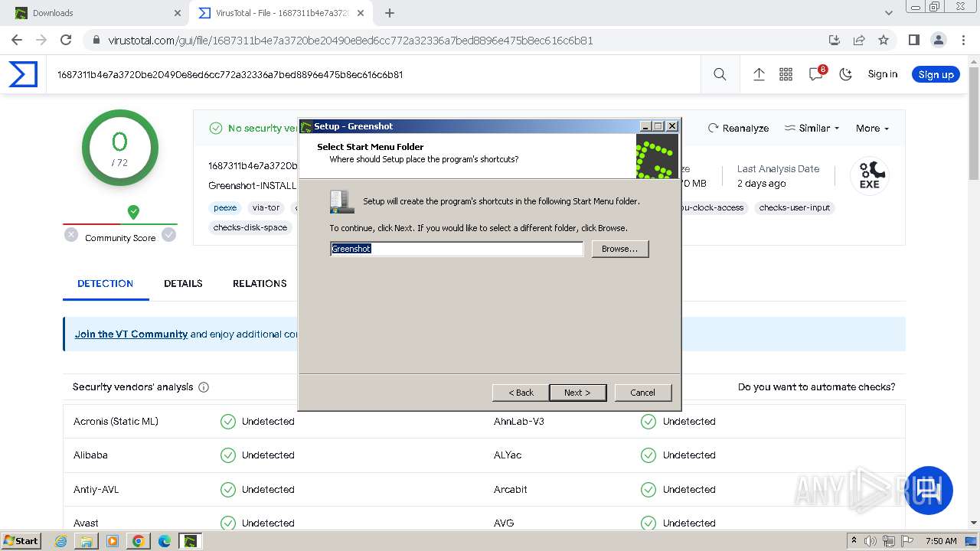Open Windows Media Player from the taskbar

[x=113, y=541]
